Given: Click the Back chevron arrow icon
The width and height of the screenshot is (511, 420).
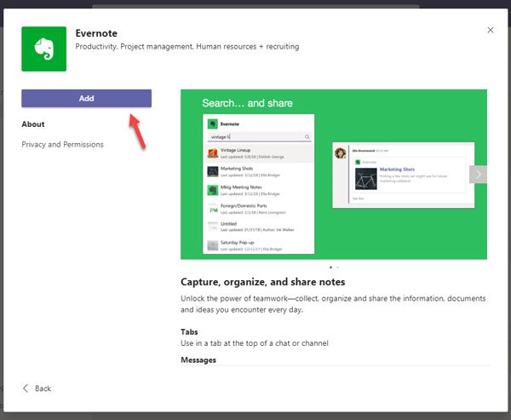Looking at the screenshot, I should (x=26, y=388).
